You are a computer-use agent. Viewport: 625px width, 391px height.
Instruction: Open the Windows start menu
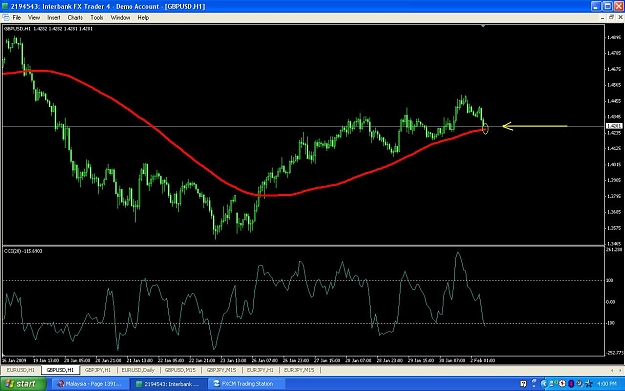(22, 384)
